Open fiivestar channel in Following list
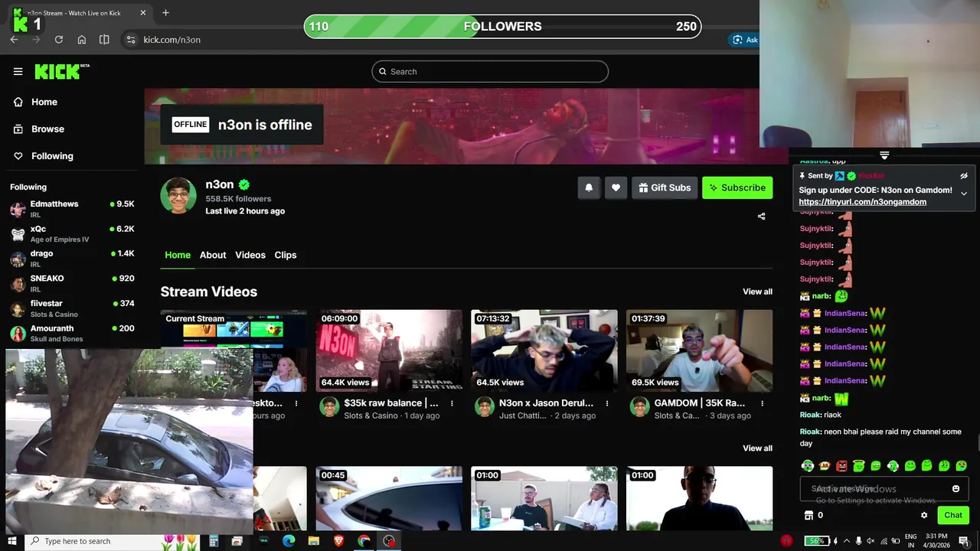 pyautogui.click(x=72, y=308)
